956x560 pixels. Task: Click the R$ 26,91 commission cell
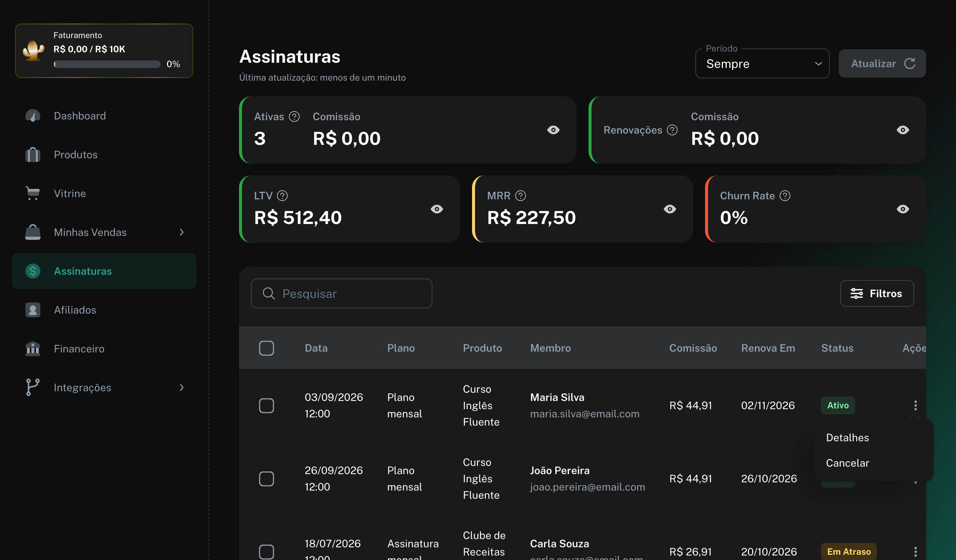(x=690, y=552)
